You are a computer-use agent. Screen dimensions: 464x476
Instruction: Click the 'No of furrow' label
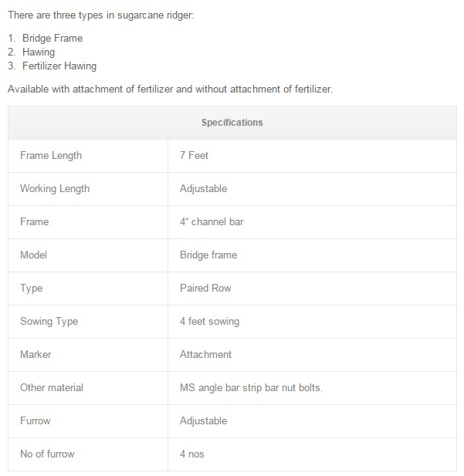49,454
